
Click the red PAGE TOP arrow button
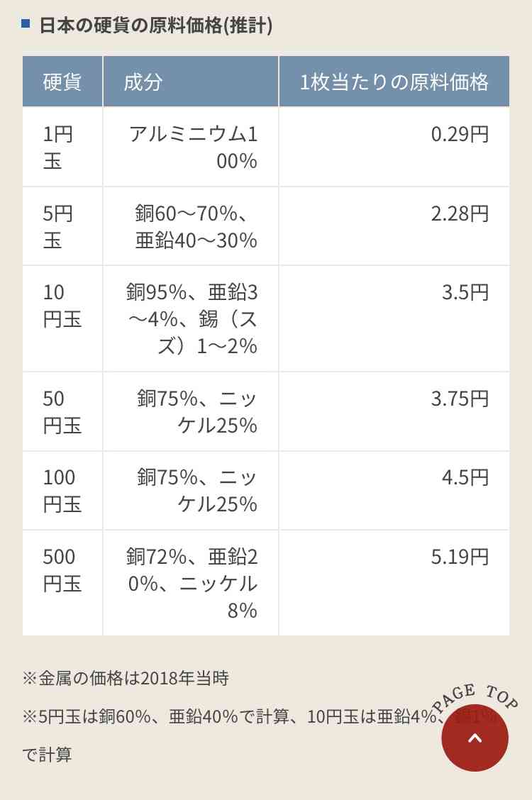475,738
